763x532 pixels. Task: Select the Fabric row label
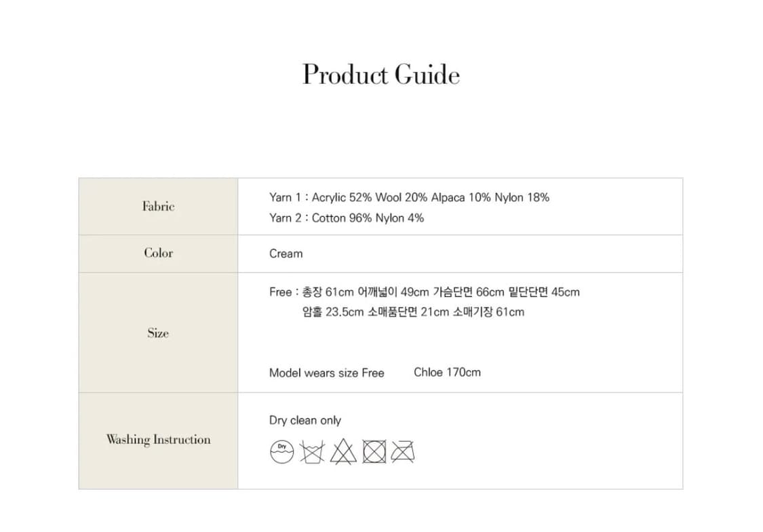pos(158,207)
